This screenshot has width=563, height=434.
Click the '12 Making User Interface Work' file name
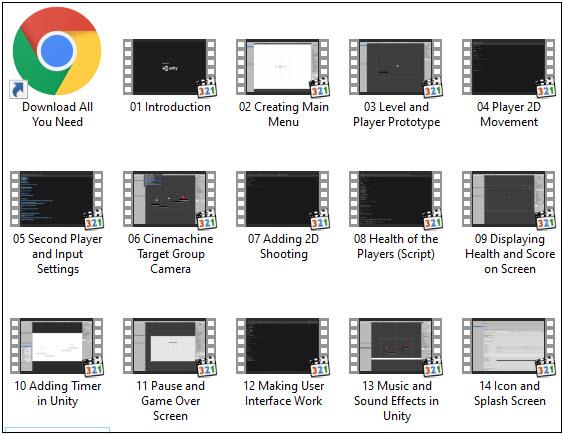[x=284, y=393]
